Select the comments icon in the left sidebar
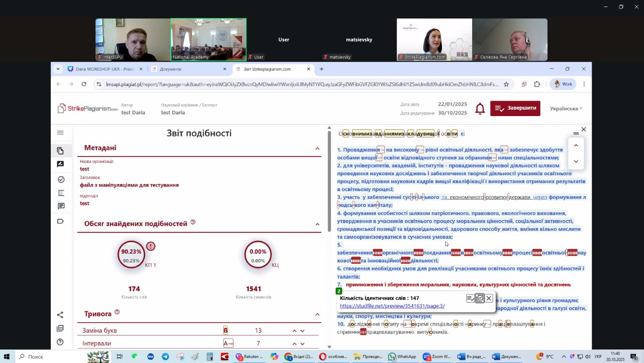The image size is (644, 363). tap(61, 206)
